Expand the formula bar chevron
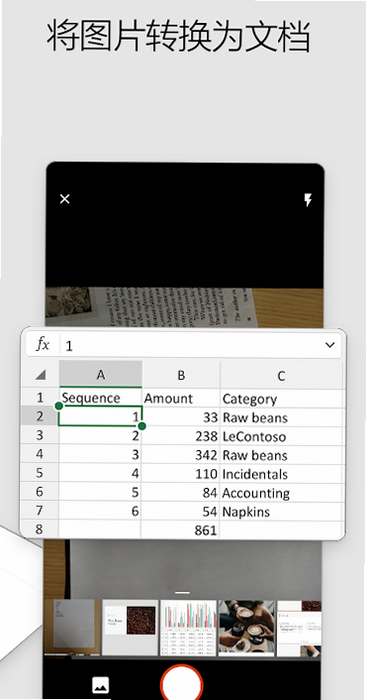This screenshot has width=366, height=700. coord(330,345)
